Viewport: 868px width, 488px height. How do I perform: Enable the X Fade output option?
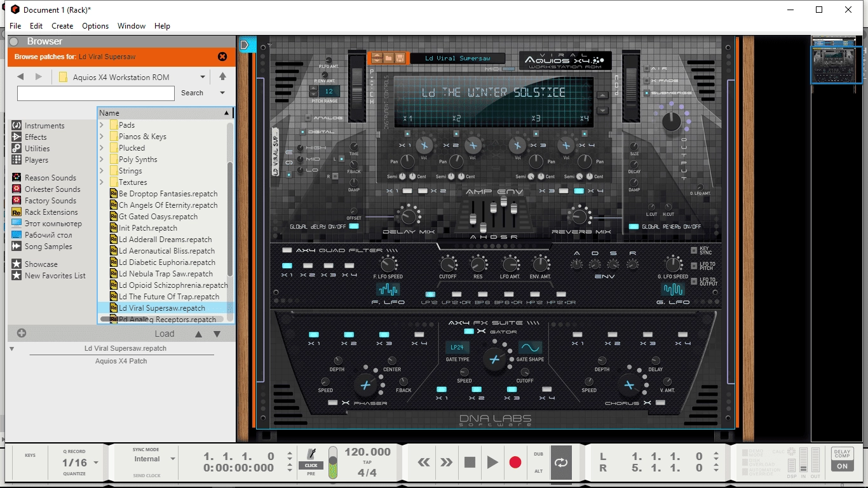[x=647, y=81]
